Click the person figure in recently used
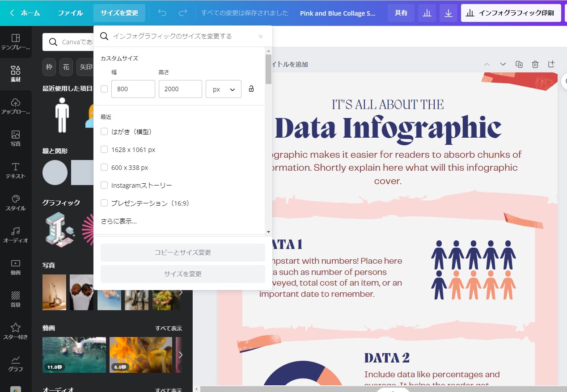Viewport: 567px width, 392px height. click(x=62, y=115)
